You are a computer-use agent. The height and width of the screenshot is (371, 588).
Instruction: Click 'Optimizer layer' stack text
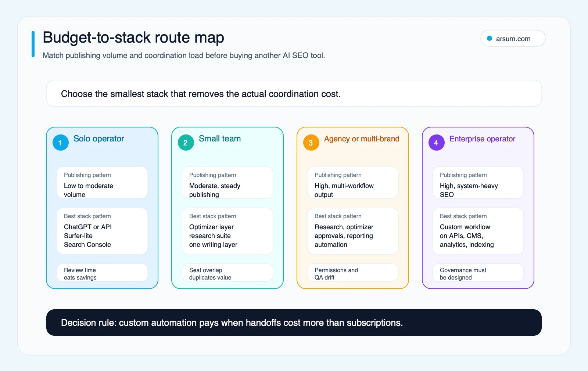[x=211, y=227]
